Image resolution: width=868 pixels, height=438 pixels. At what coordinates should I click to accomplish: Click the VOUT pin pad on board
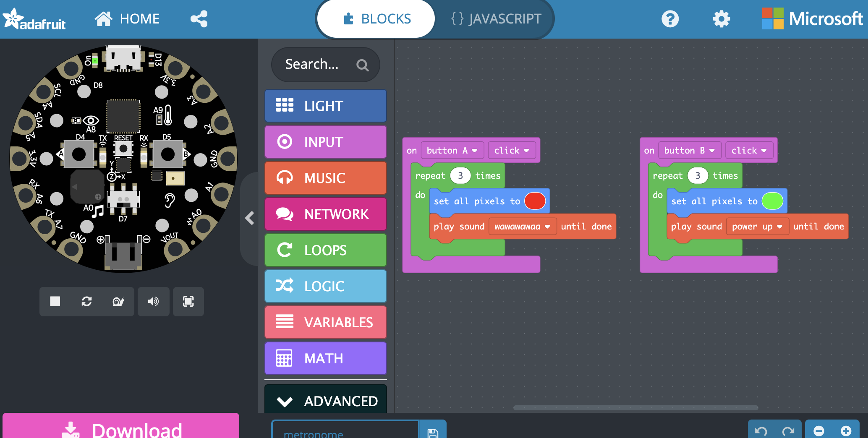click(x=175, y=249)
